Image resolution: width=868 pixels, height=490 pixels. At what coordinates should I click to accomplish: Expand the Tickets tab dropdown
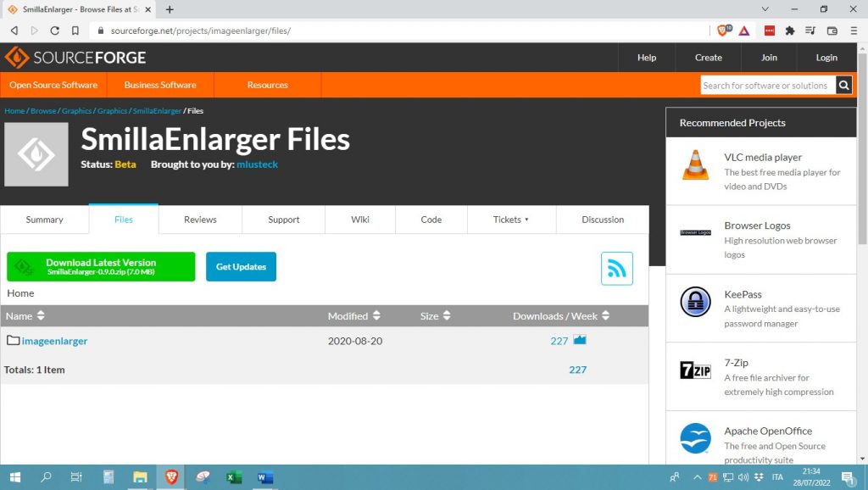coord(511,220)
